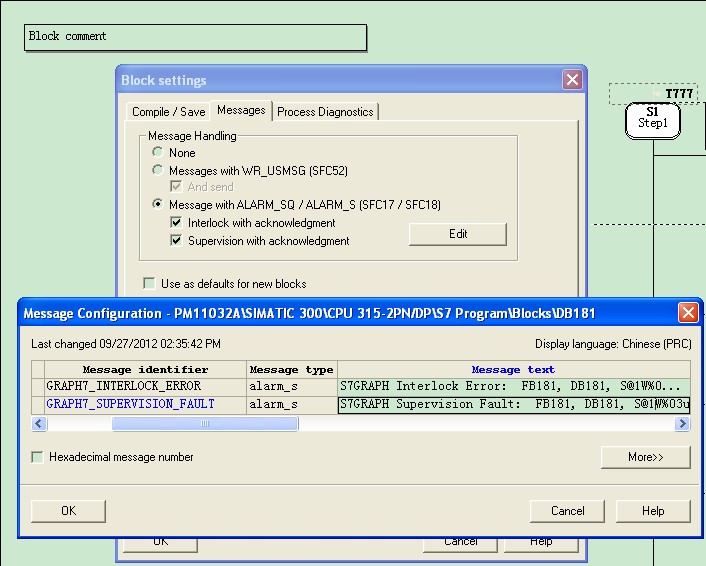The height and width of the screenshot is (566, 706).
Task: Cancel the Message Configuration dialog
Action: (567, 511)
